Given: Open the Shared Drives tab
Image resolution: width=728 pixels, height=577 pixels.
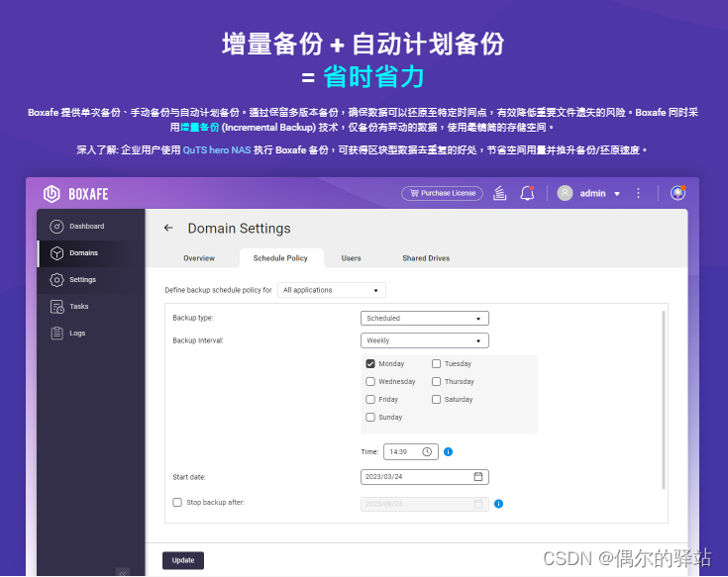Looking at the screenshot, I should 426,258.
